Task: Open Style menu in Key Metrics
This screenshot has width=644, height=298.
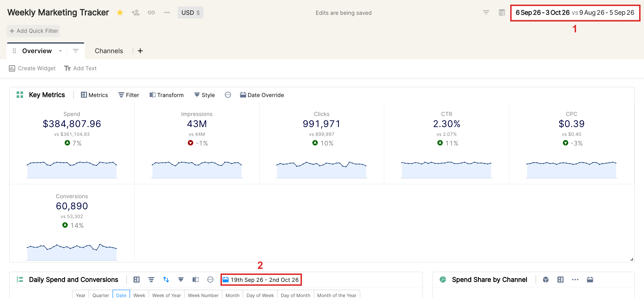Action: [x=205, y=95]
